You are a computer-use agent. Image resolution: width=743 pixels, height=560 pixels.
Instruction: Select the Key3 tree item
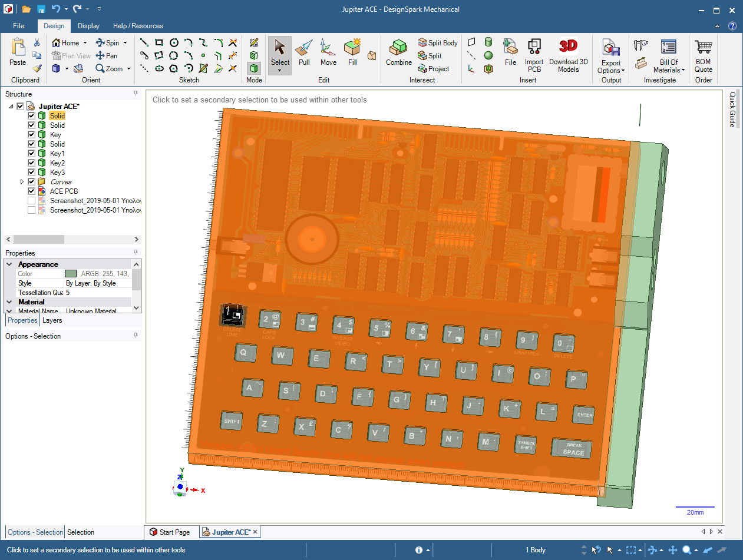click(x=57, y=172)
